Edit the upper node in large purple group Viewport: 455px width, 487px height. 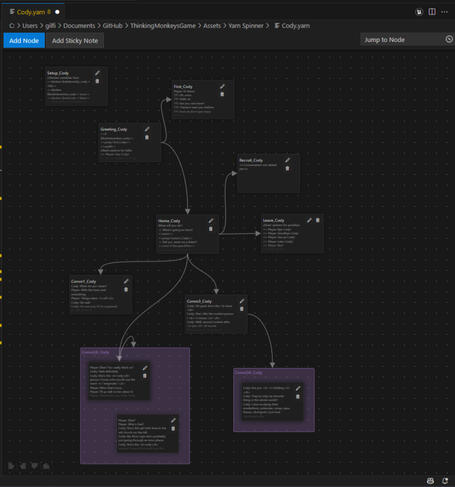tap(145, 368)
